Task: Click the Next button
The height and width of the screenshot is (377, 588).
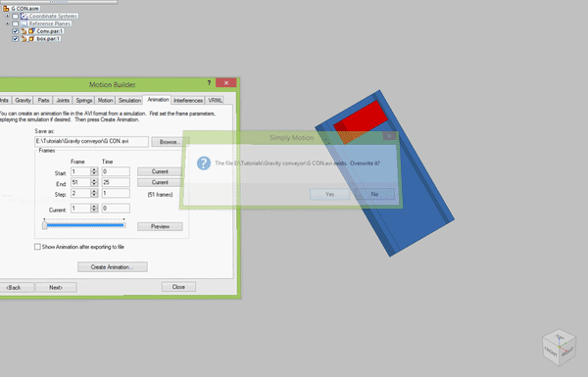Action: point(56,288)
